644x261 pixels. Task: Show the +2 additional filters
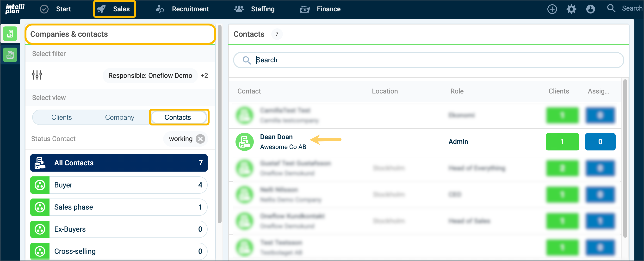tap(204, 75)
